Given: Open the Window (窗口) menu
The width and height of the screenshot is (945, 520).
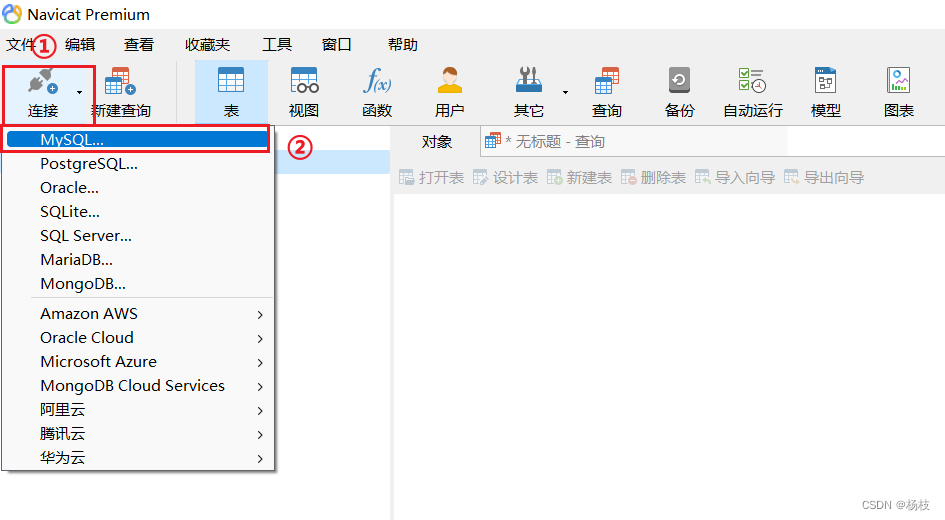Looking at the screenshot, I should pos(336,45).
